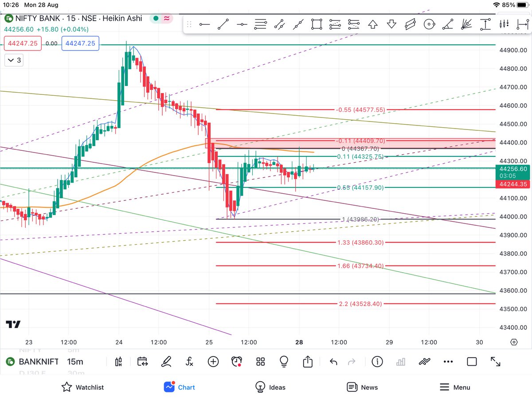Screen dimensions: 532x399
Task: Select the short position tool
Action: pyautogui.click(x=354, y=24)
